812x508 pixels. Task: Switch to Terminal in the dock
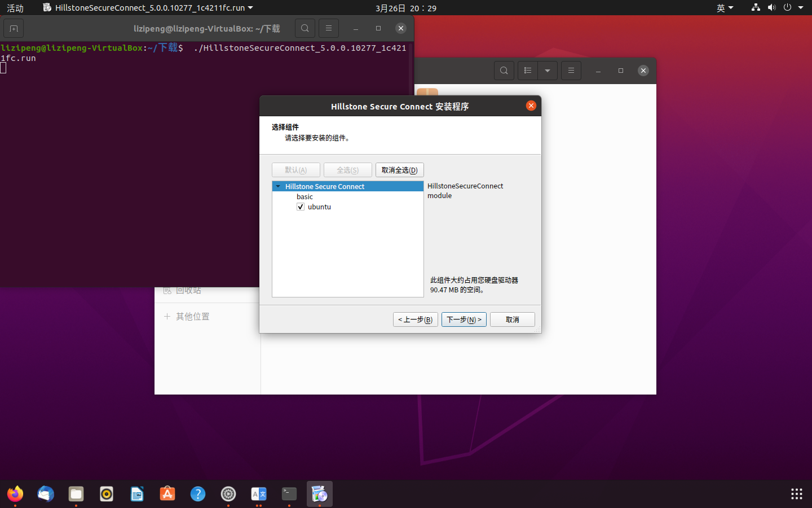[289, 494]
